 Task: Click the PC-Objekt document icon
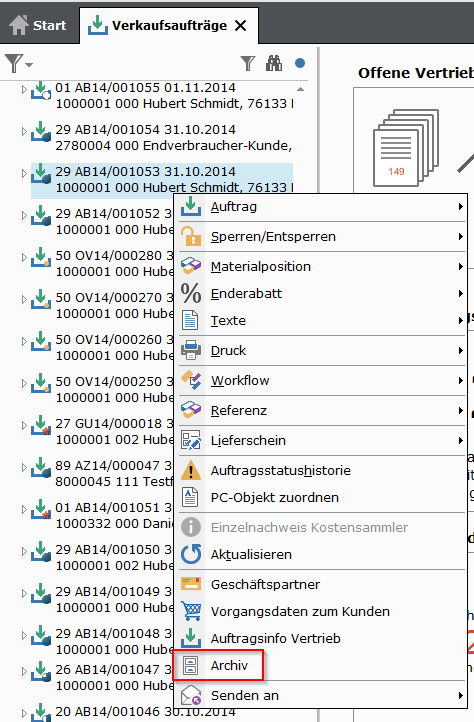point(190,497)
